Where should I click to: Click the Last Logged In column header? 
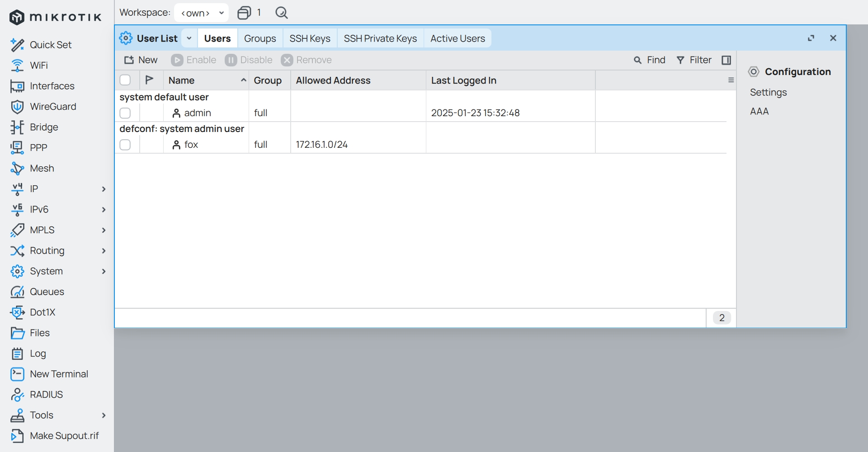510,80
